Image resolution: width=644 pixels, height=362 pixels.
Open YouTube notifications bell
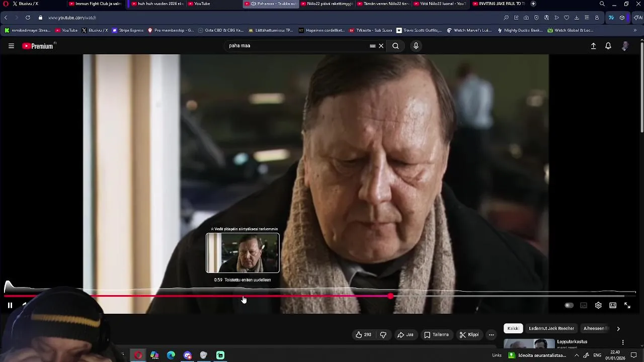608,46
